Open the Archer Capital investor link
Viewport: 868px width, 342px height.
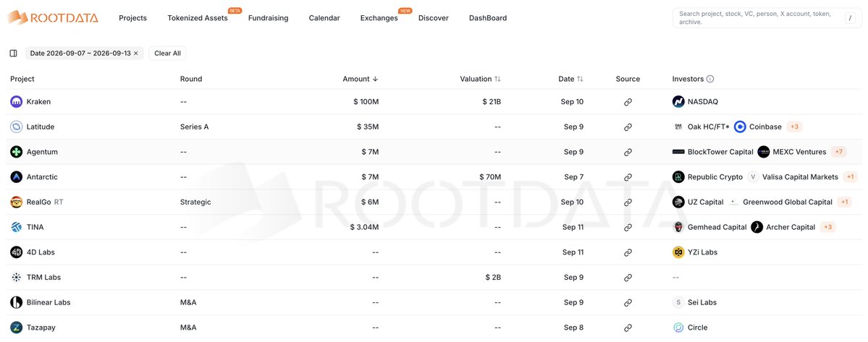pos(791,227)
